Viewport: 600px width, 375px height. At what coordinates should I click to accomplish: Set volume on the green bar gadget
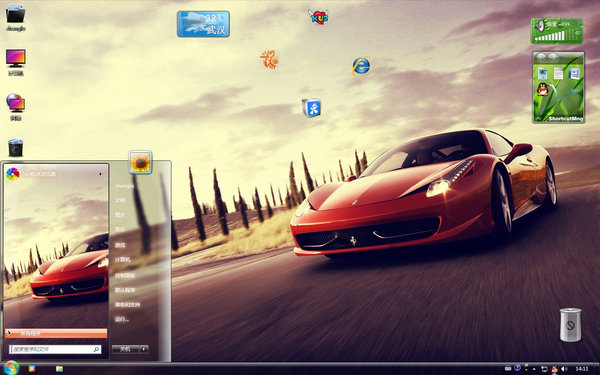point(550,37)
